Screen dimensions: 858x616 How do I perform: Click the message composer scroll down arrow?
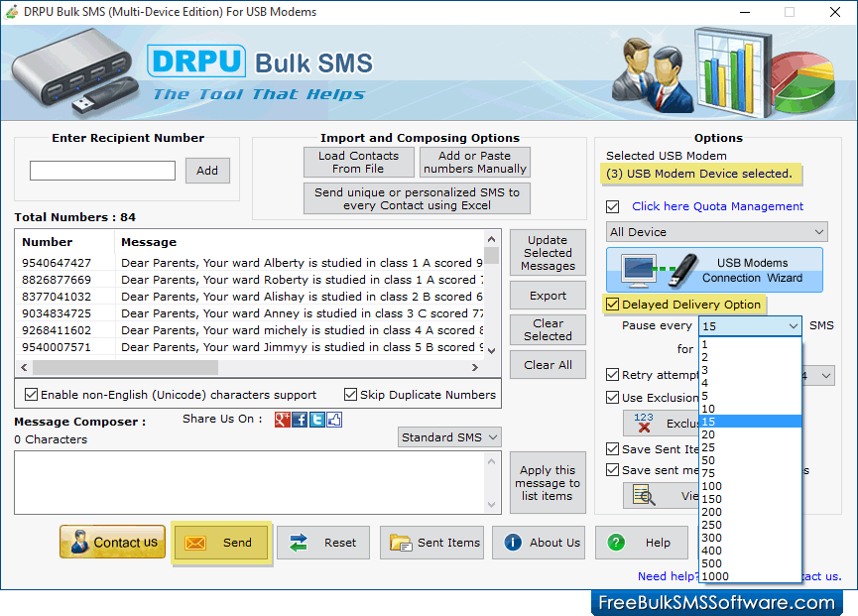[x=491, y=505]
